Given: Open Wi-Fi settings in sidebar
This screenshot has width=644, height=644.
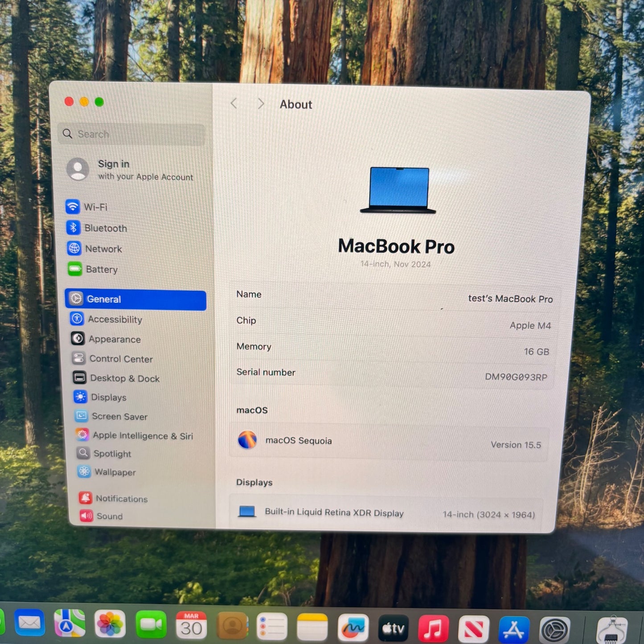Looking at the screenshot, I should click(x=95, y=207).
